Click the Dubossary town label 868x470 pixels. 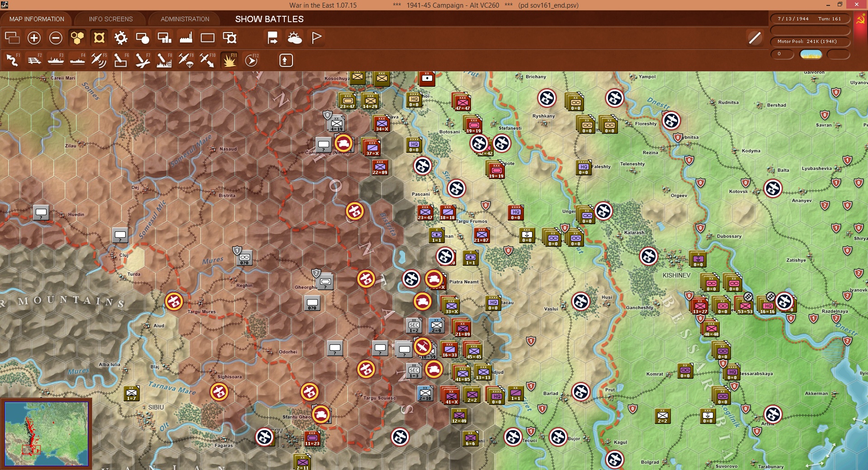(729, 236)
